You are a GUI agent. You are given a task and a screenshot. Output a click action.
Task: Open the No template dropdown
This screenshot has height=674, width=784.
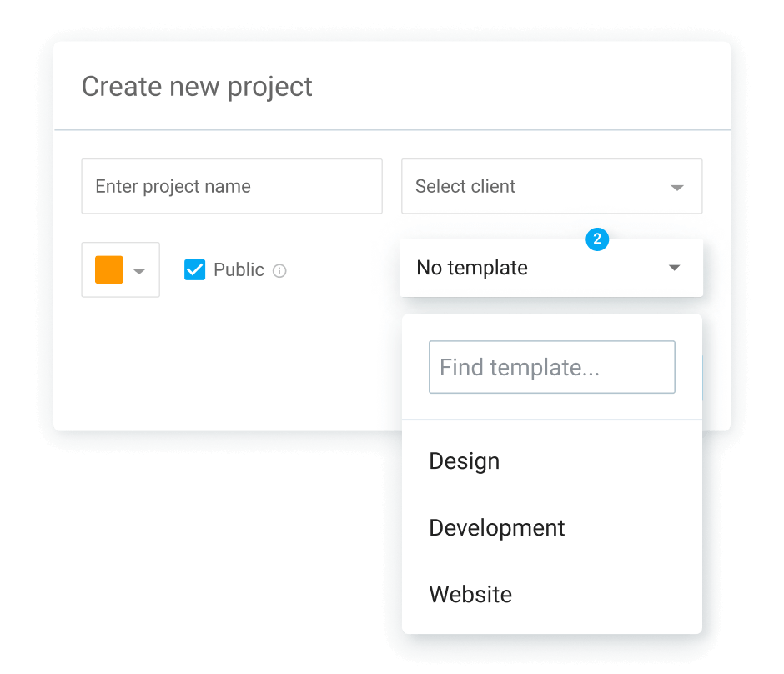tap(552, 268)
